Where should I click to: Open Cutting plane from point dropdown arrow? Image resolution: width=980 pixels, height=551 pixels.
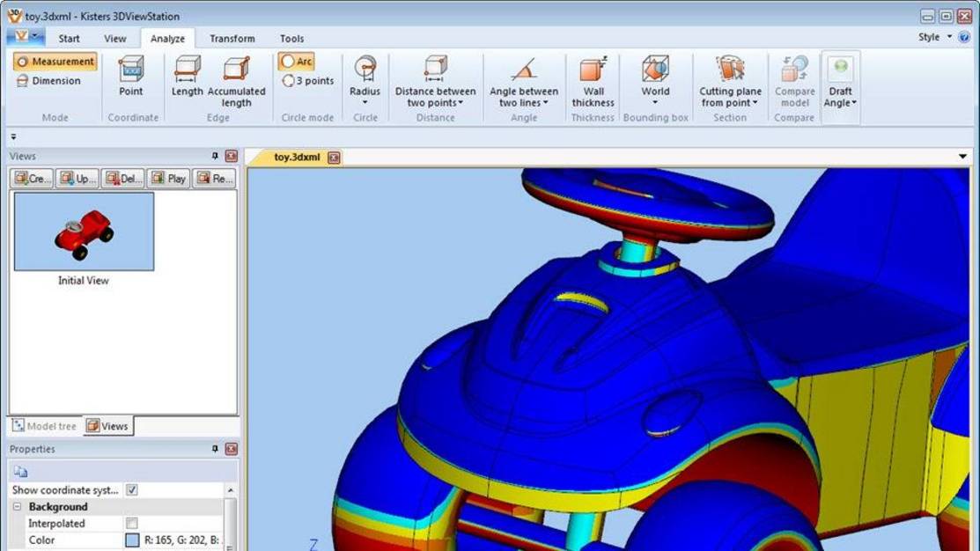point(755,103)
